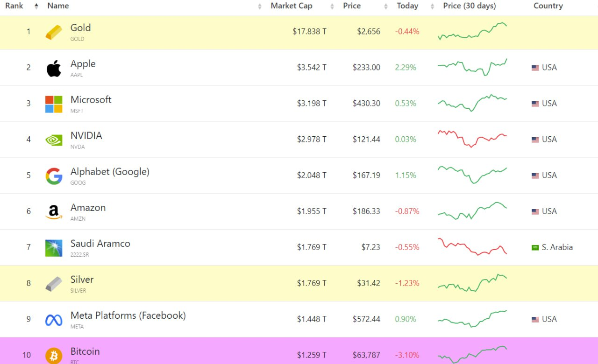Click the Meta logo icon
Screen dimensions: 598x364
pyautogui.click(x=54, y=320)
